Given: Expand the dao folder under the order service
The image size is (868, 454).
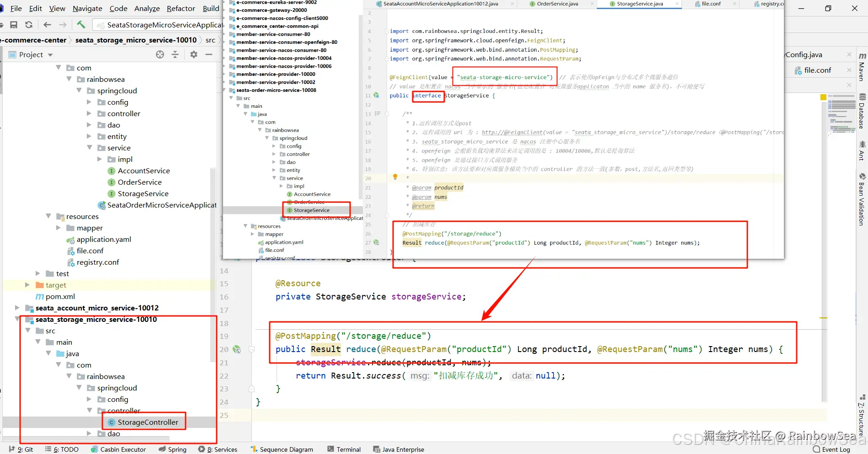Looking at the screenshot, I should tap(90, 125).
